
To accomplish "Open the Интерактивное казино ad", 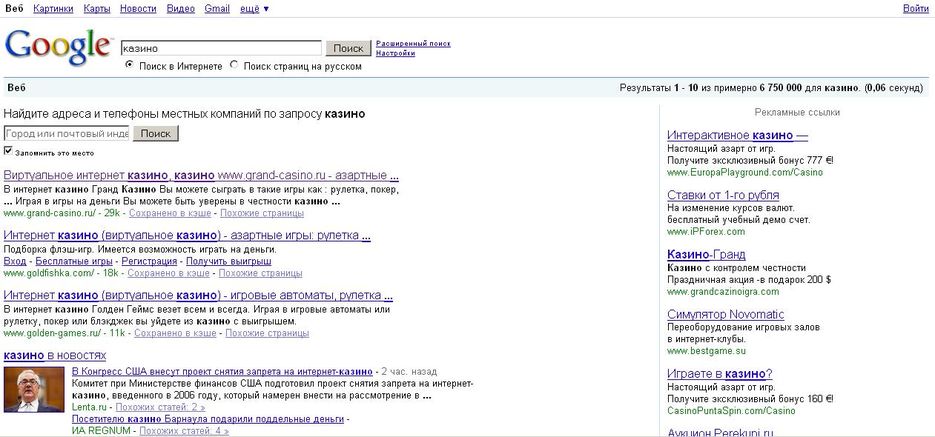I will (x=738, y=135).
